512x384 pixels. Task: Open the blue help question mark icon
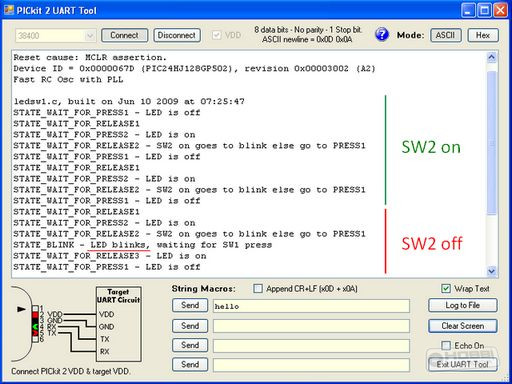(x=382, y=35)
